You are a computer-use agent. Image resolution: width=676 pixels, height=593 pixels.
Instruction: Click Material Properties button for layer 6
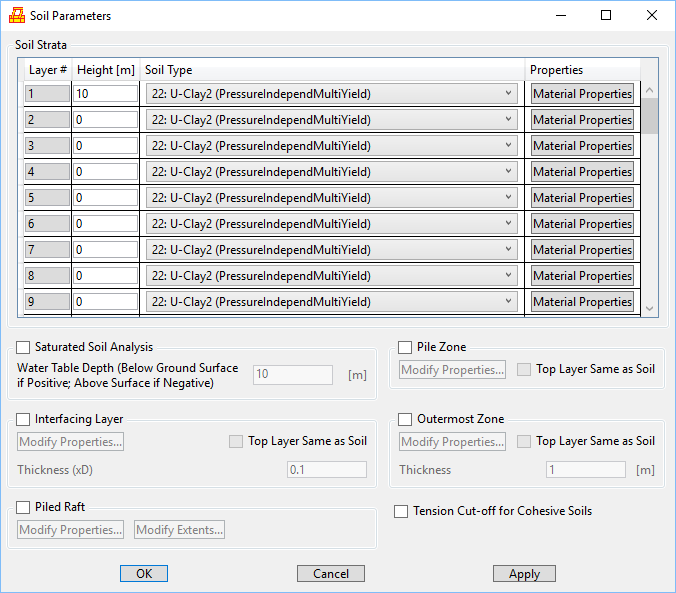click(x=582, y=224)
